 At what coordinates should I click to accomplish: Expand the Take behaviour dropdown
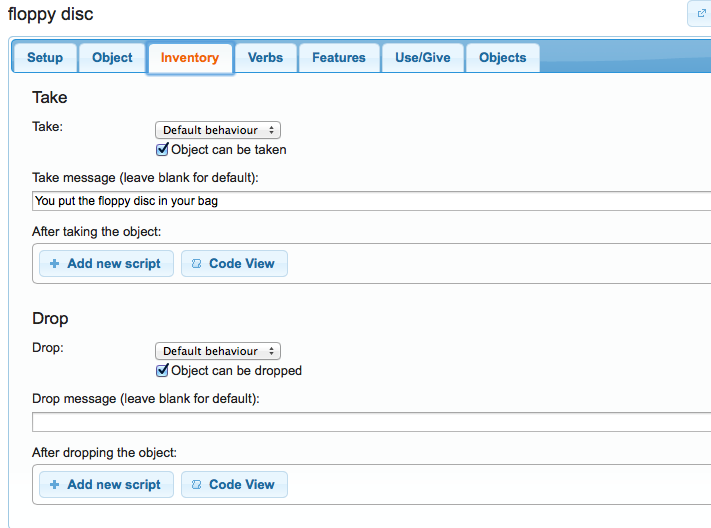click(x=218, y=130)
